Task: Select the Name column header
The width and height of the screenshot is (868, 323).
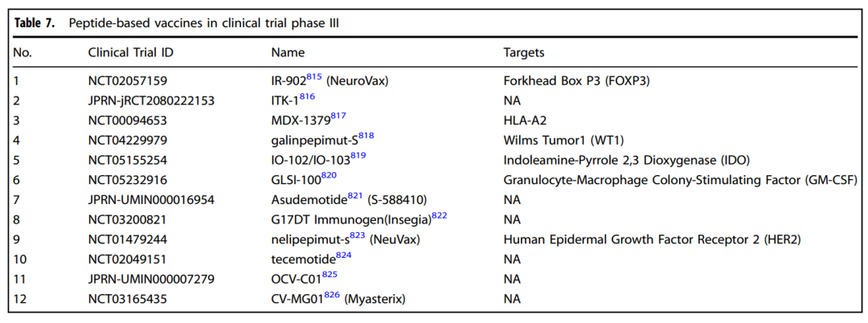Action: [288, 53]
